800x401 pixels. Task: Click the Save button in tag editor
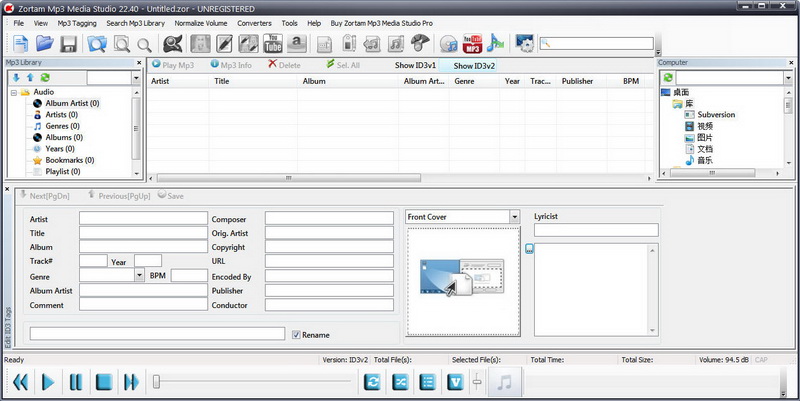point(171,195)
